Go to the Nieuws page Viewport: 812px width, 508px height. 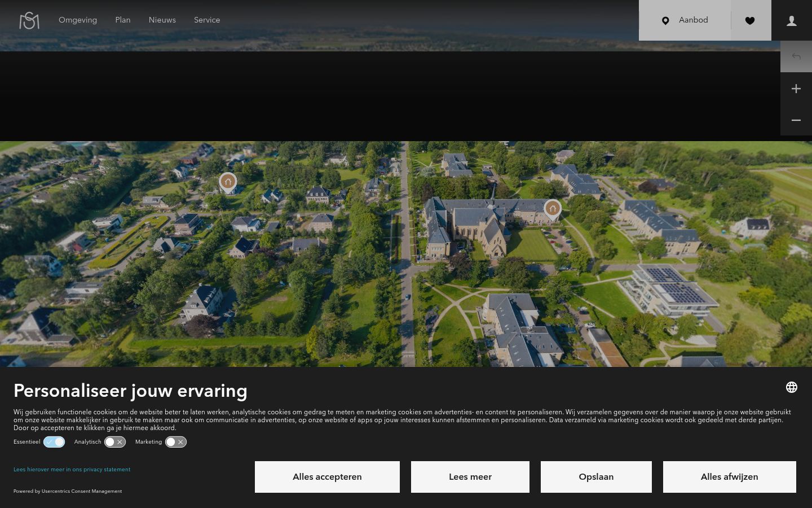[162, 20]
